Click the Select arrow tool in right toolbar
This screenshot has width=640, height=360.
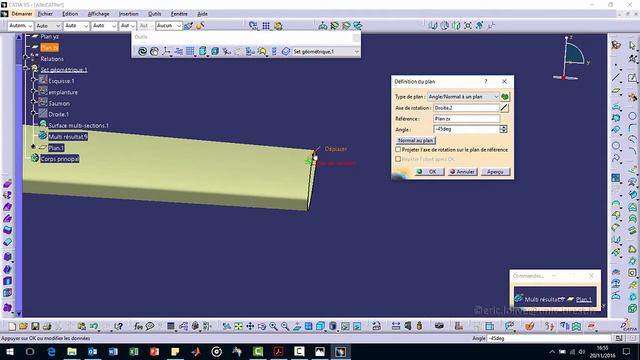click(x=632, y=45)
